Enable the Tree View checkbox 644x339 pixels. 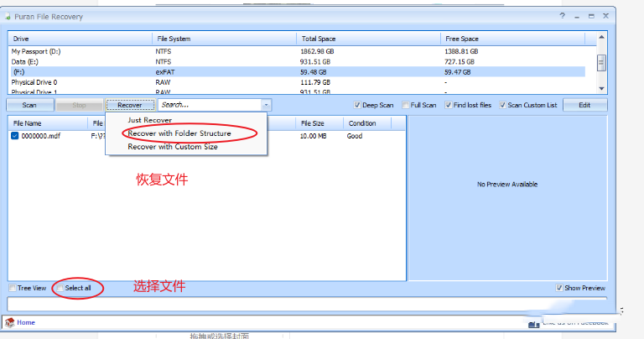tap(13, 288)
